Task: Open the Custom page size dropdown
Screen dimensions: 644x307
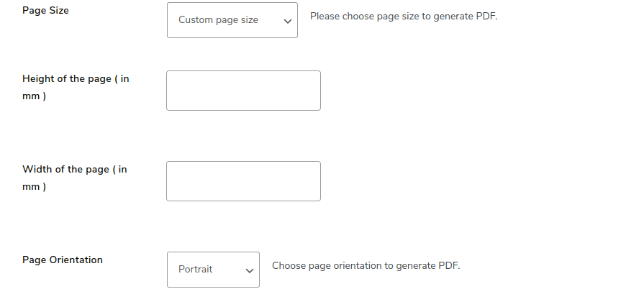Action: tap(232, 20)
